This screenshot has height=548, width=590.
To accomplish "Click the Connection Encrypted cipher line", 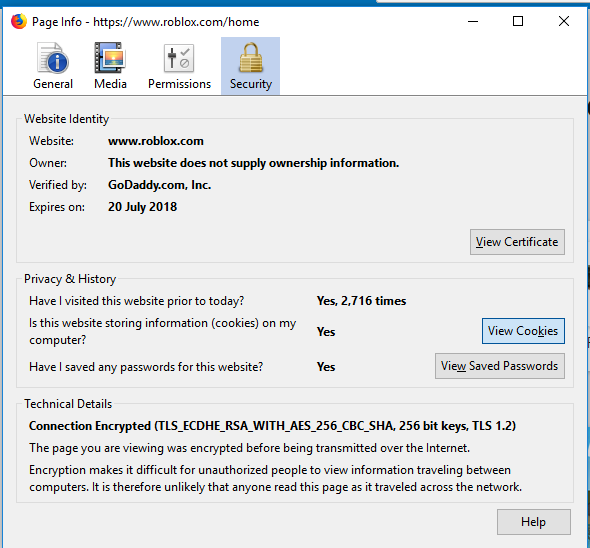I will click(x=272, y=426).
